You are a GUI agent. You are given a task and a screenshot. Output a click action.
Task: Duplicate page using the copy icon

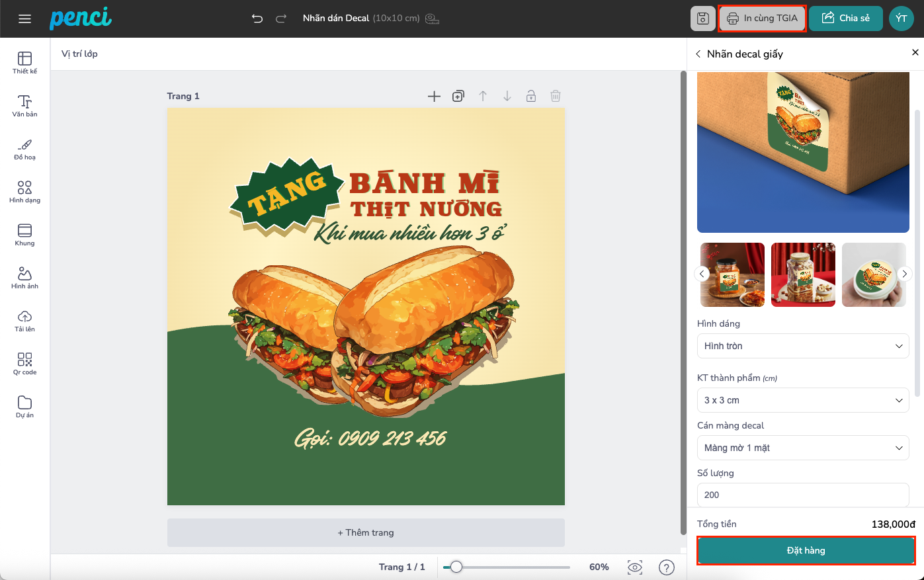[x=458, y=97]
